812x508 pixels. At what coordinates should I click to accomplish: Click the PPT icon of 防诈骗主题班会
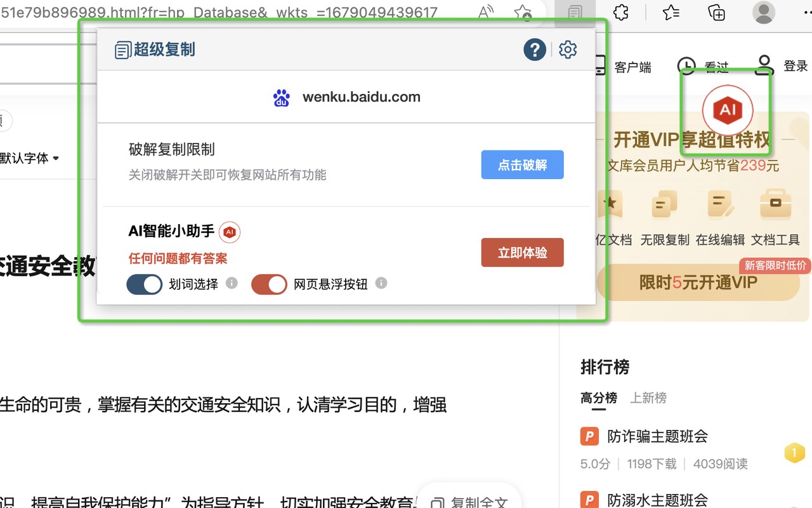[590, 437]
